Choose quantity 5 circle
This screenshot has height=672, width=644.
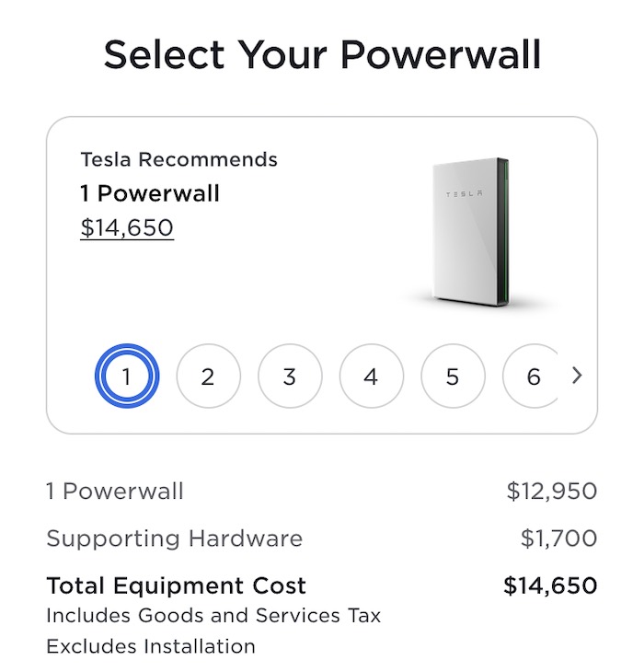coord(453,376)
